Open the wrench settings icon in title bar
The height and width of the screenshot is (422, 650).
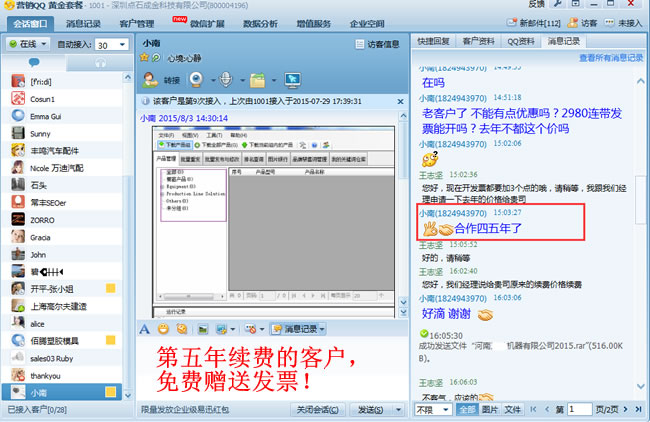tap(558, 4)
